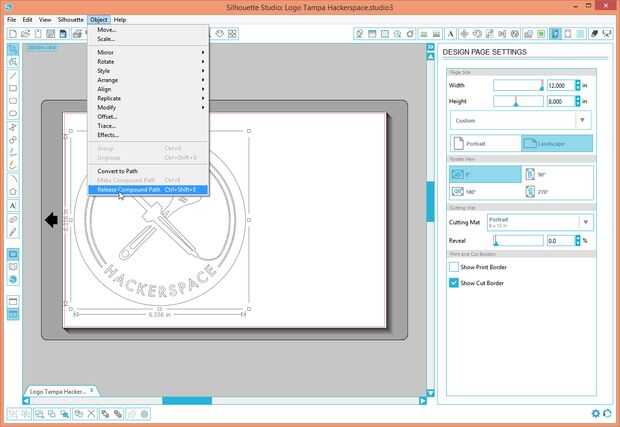Viewport: 620px width, 427px height.
Task: Open the Cut Settings blade icon
Action: pos(594,34)
